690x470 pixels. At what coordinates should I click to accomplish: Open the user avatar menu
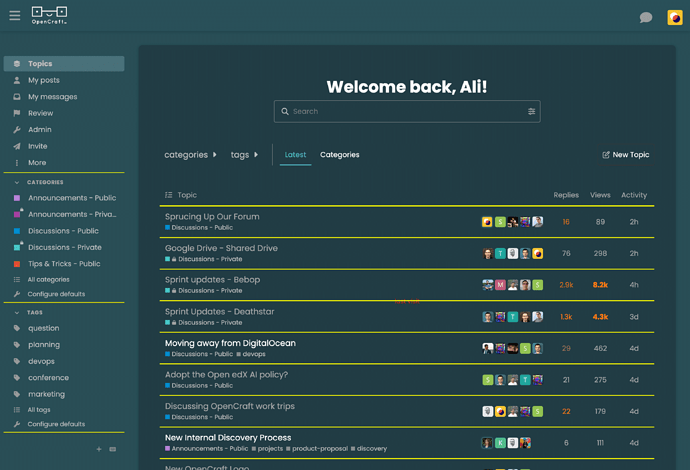click(675, 18)
